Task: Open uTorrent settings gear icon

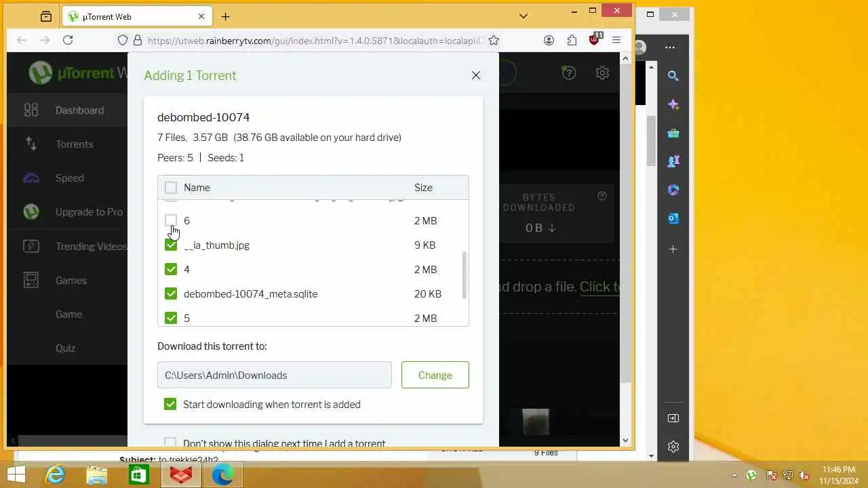Action: point(602,73)
